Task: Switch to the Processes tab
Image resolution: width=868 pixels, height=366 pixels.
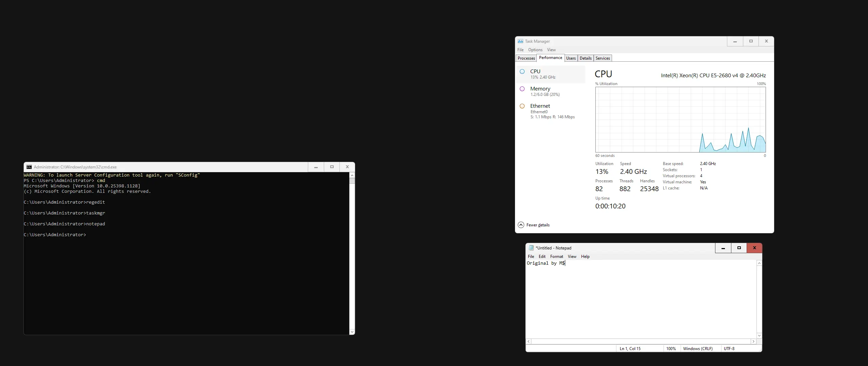Action: [x=526, y=58]
